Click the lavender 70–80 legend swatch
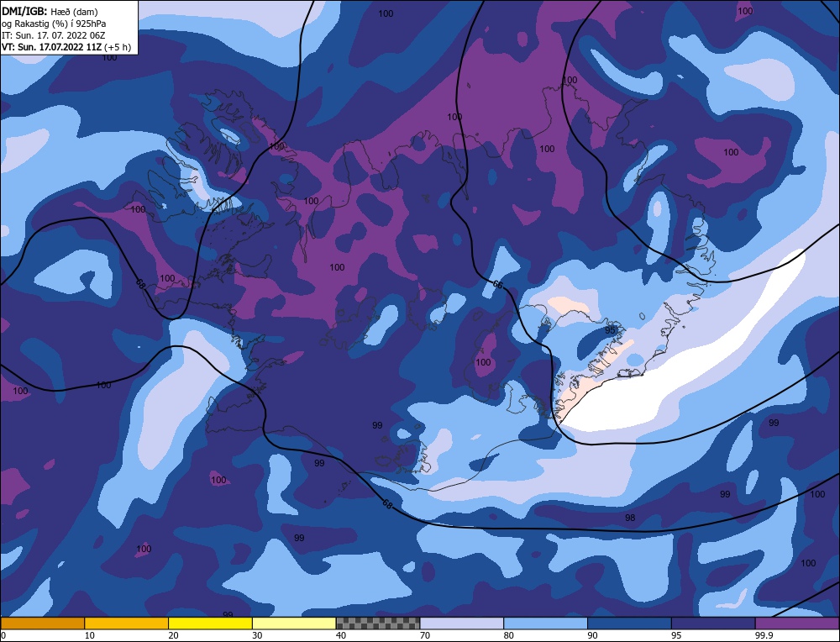The width and height of the screenshot is (840, 642). 462,624
